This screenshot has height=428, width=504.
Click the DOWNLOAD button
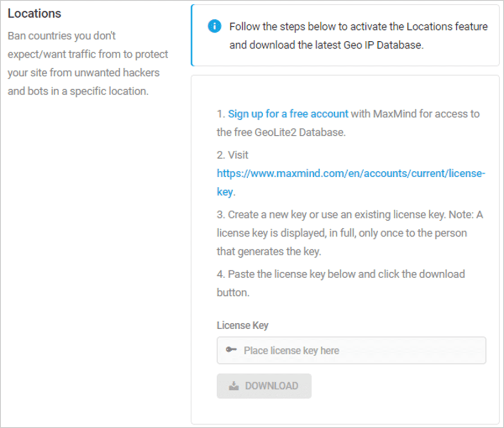[264, 386]
